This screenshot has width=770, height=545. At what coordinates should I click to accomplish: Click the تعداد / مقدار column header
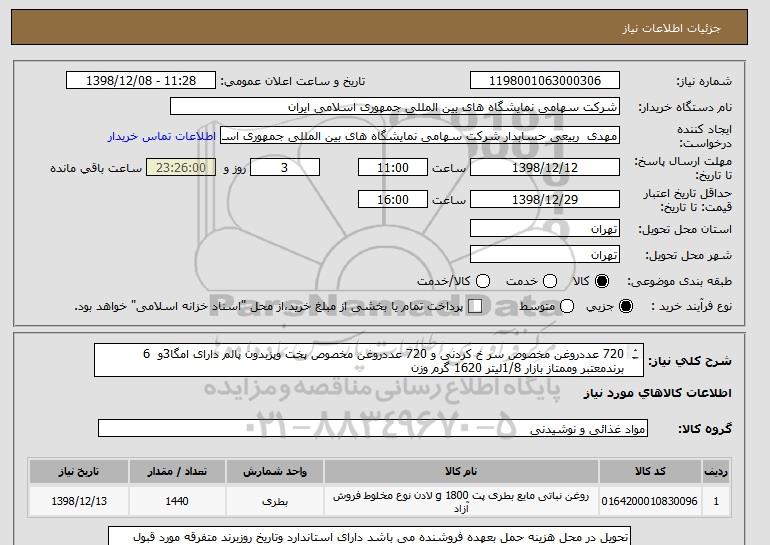[x=177, y=471]
